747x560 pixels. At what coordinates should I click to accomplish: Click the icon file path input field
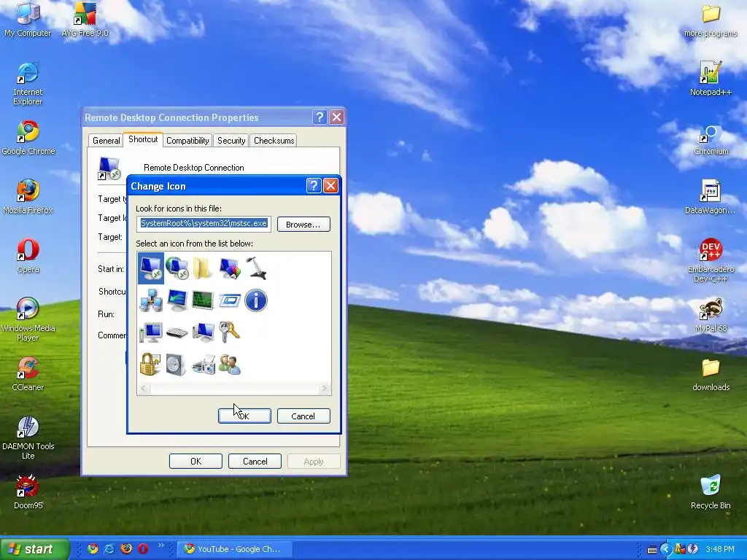(204, 223)
